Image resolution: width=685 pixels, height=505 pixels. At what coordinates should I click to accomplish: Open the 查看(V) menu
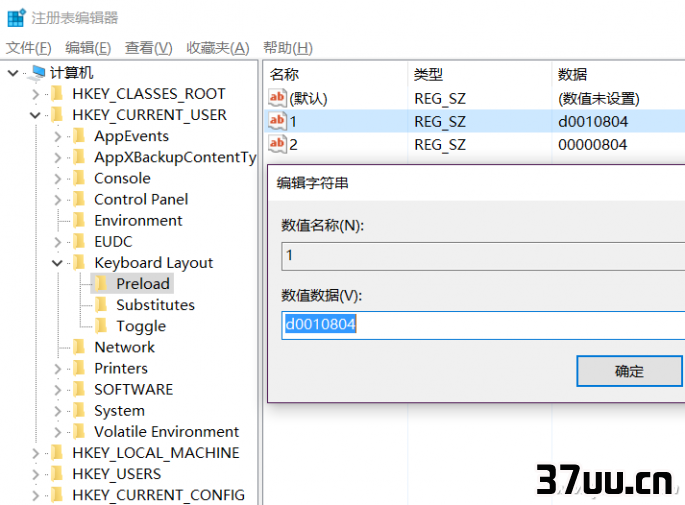149,48
